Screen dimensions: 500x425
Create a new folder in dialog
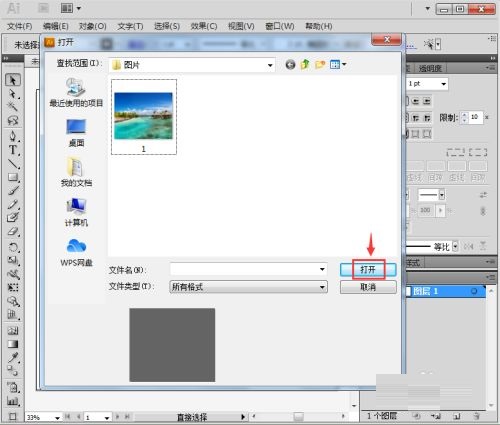click(320, 65)
